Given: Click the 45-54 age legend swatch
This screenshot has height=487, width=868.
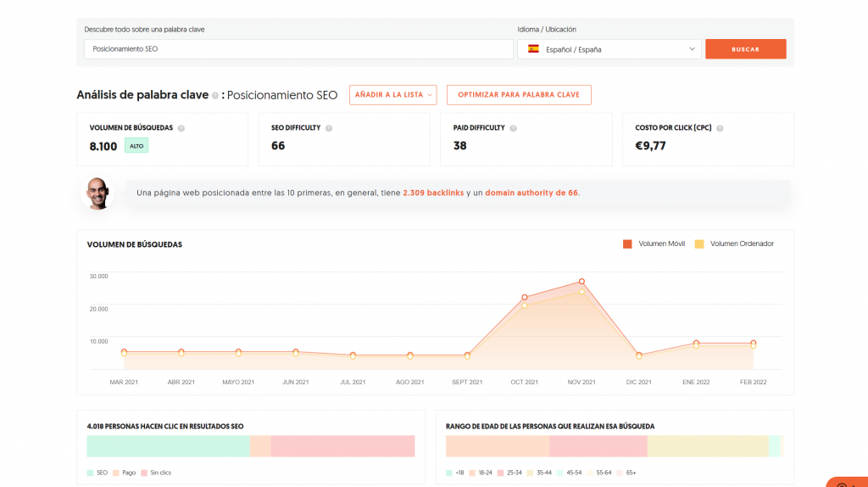Looking at the screenshot, I should [x=559, y=473].
